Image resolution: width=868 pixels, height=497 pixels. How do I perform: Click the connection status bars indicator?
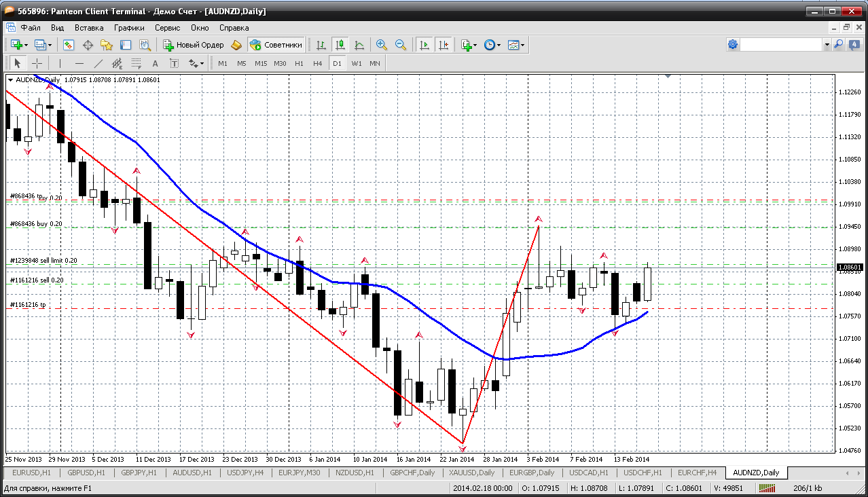(x=767, y=488)
